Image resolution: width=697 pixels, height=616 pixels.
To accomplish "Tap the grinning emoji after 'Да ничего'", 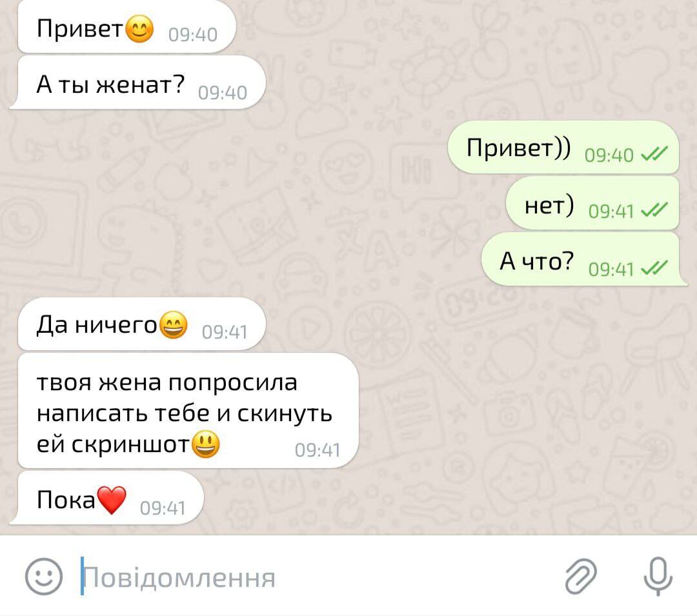I will tap(174, 325).
